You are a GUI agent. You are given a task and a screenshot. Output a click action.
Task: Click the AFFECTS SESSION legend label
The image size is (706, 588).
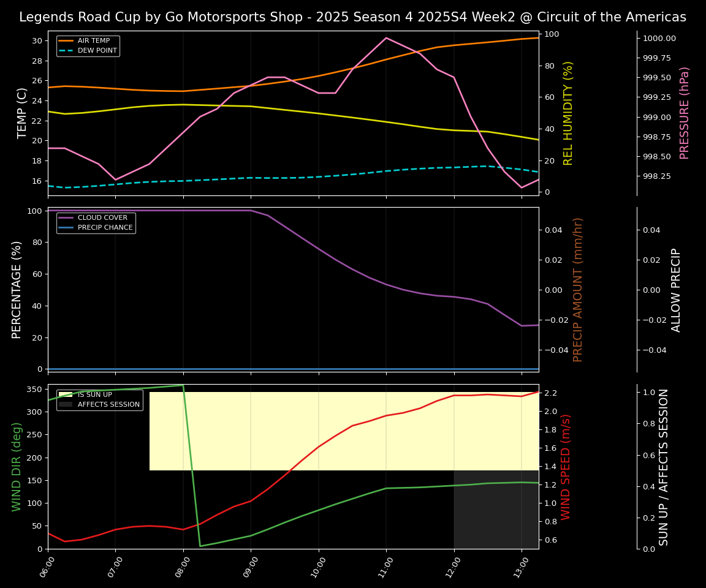[x=108, y=405]
